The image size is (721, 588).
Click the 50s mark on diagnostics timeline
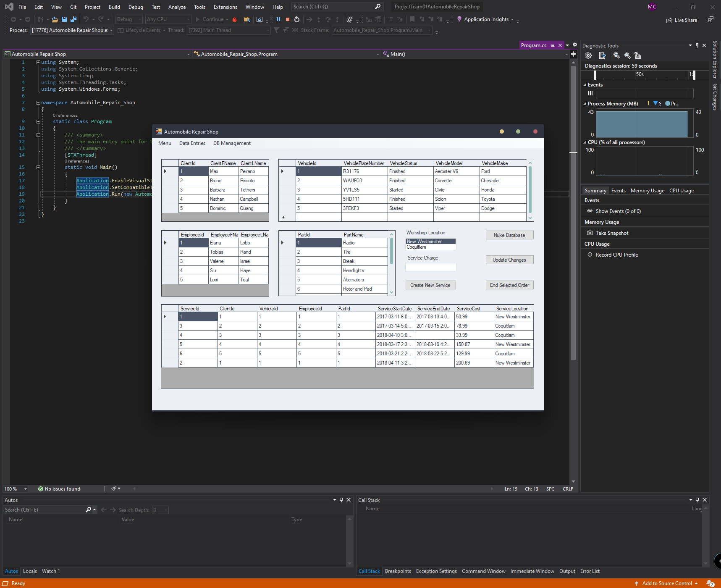pyautogui.click(x=640, y=75)
